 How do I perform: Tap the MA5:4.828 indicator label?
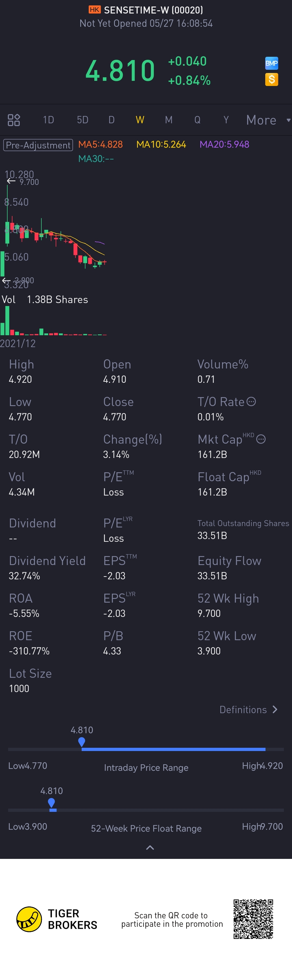click(101, 145)
